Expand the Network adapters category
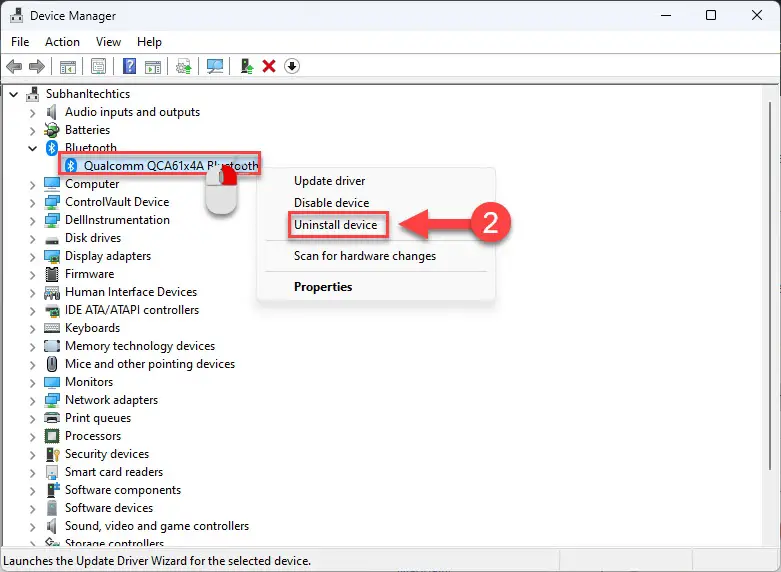781x572 pixels. 32,401
